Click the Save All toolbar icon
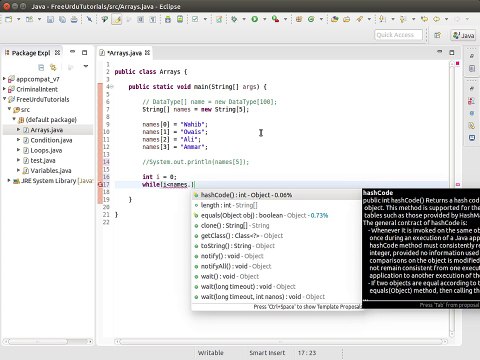 (62, 19)
